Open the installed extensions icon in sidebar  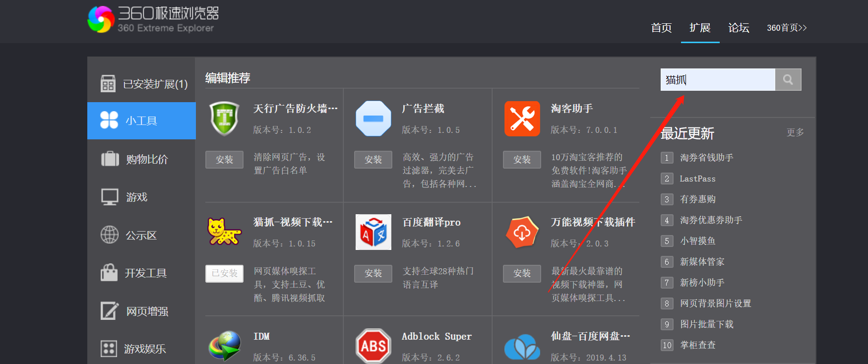pos(108,84)
